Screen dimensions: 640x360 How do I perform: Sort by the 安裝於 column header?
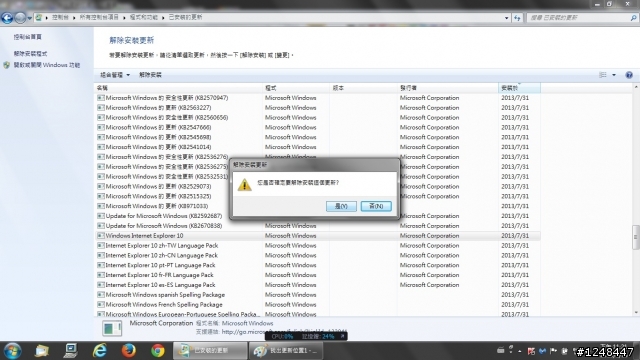click(x=519, y=88)
